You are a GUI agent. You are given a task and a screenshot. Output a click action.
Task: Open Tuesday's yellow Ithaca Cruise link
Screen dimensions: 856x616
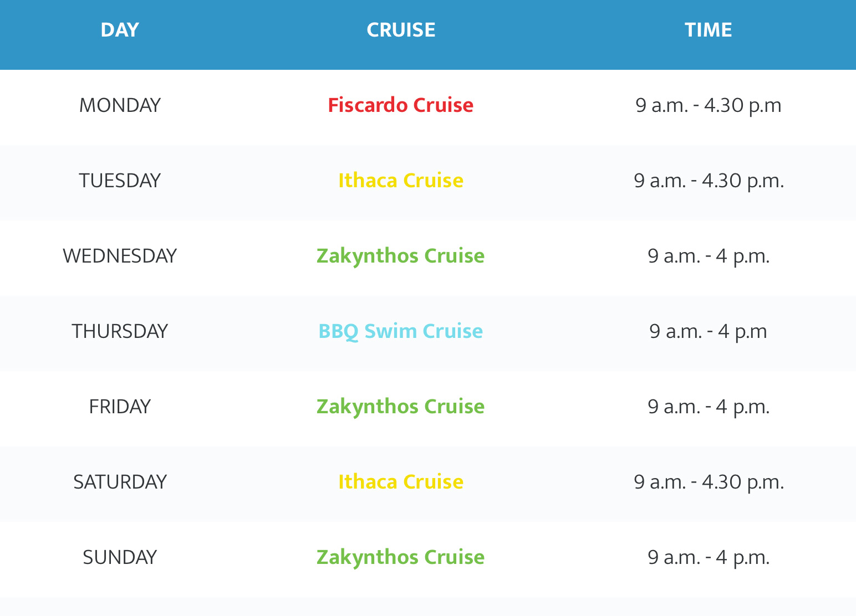(401, 181)
